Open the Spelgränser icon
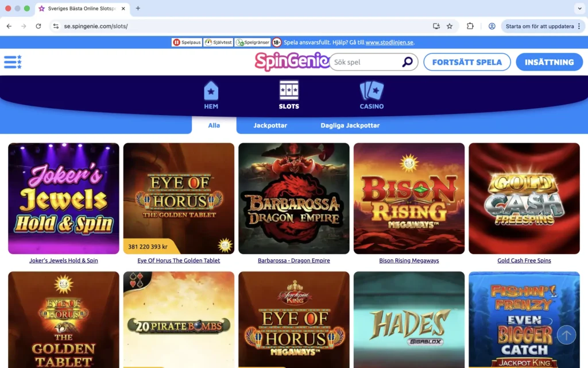Viewport: 588px width, 368px height. 241,42
